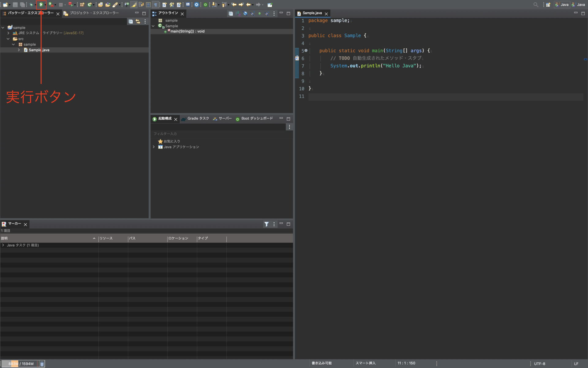Screen dimensions: 588x368
Task: Toggle Show Whitespace Characters pilcrow button
Action: click(156, 5)
